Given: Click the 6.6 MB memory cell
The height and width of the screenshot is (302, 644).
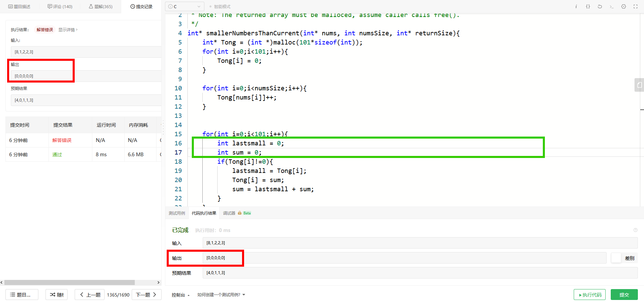Looking at the screenshot, I should (135, 155).
